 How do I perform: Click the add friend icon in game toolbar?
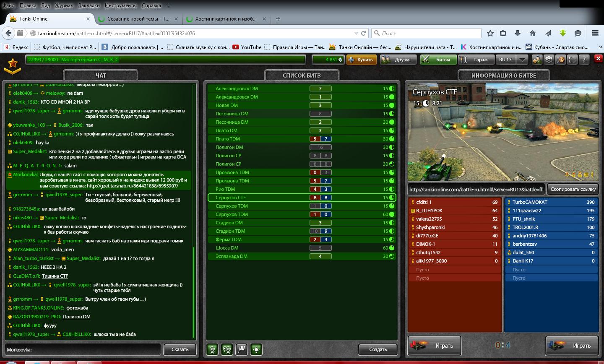tap(537, 60)
